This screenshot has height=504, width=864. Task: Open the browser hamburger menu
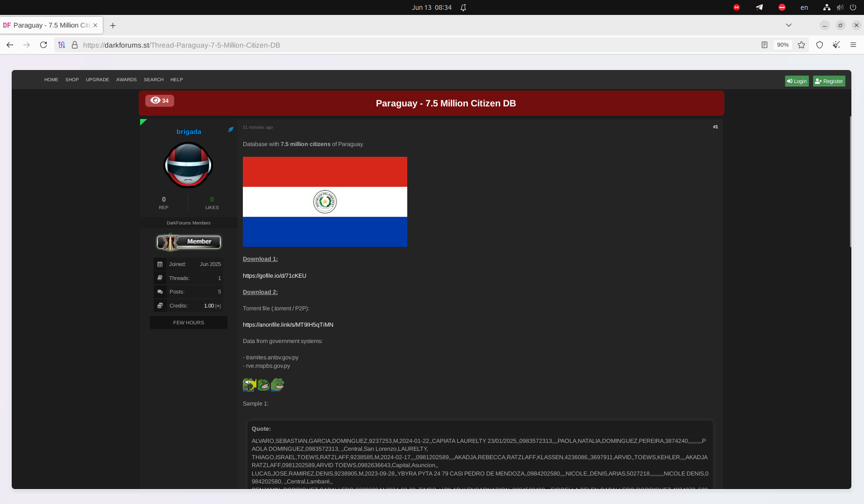tap(853, 45)
